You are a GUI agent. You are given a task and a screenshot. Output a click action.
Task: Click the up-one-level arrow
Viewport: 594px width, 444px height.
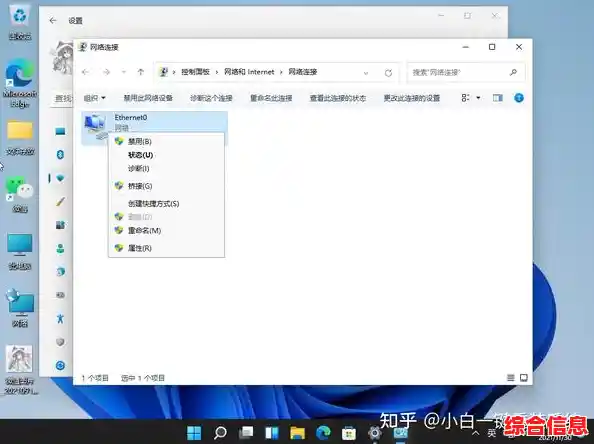pyautogui.click(x=141, y=72)
